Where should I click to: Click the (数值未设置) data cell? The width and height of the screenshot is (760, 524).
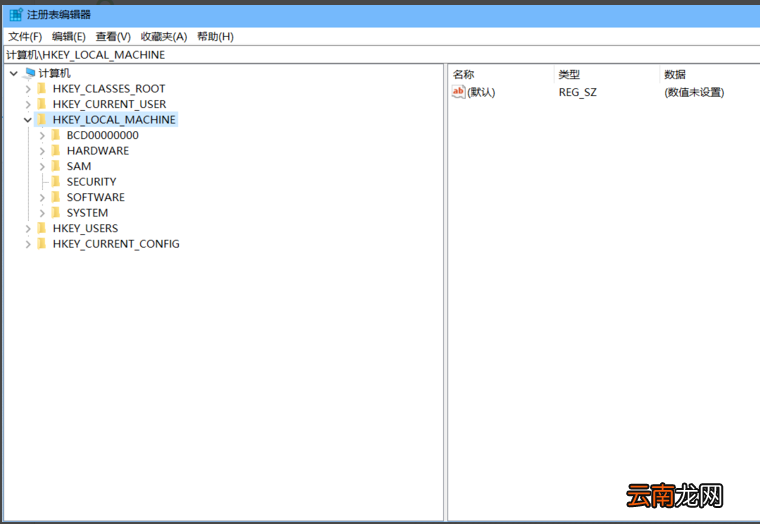(694, 92)
